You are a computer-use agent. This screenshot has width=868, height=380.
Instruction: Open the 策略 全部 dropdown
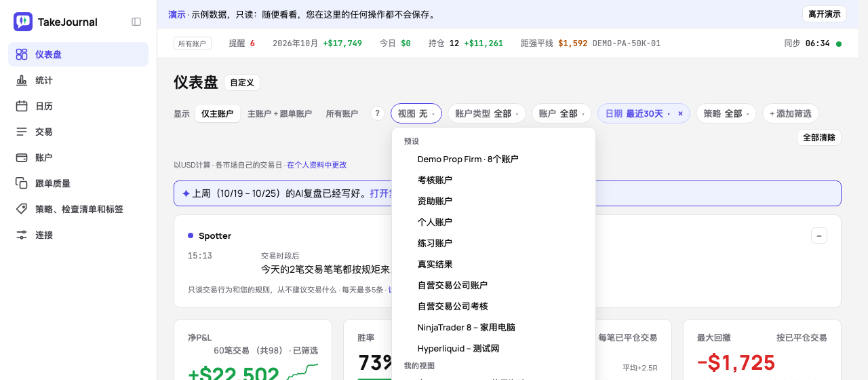(726, 114)
